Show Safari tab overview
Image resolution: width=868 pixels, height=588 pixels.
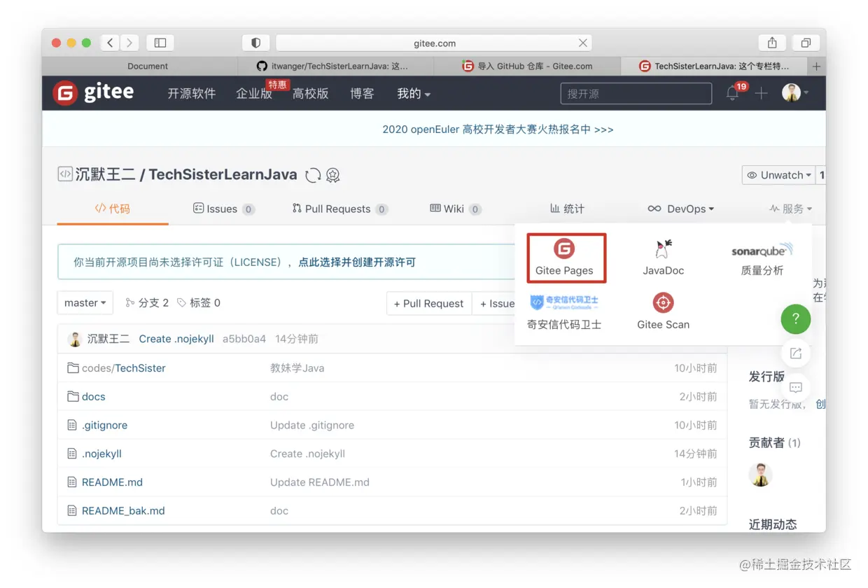pos(806,43)
